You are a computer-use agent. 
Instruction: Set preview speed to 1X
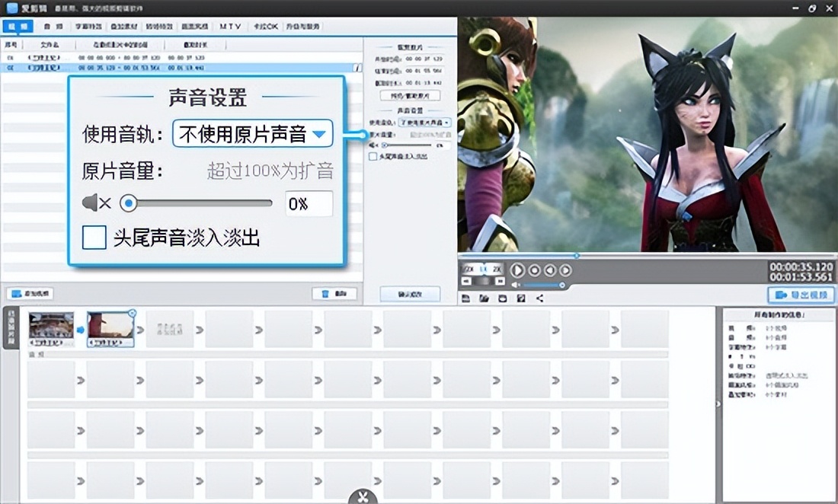click(483, 269)
